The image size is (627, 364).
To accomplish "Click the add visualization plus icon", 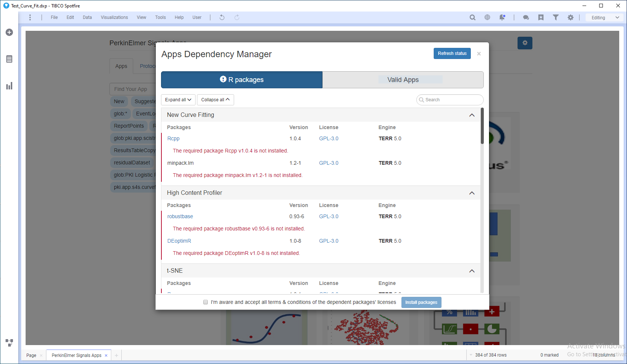I will tap(9, 32).
